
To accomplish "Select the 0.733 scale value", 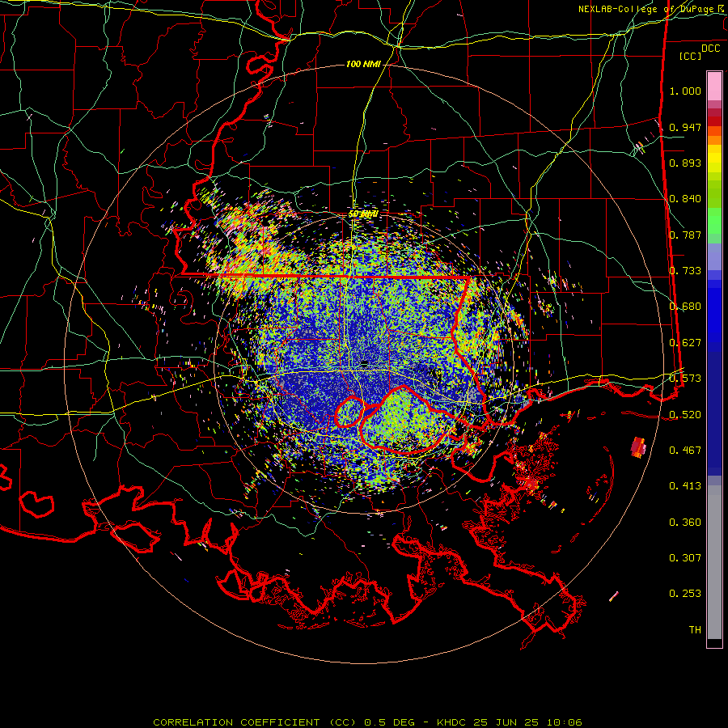I will tap(685, 270).
